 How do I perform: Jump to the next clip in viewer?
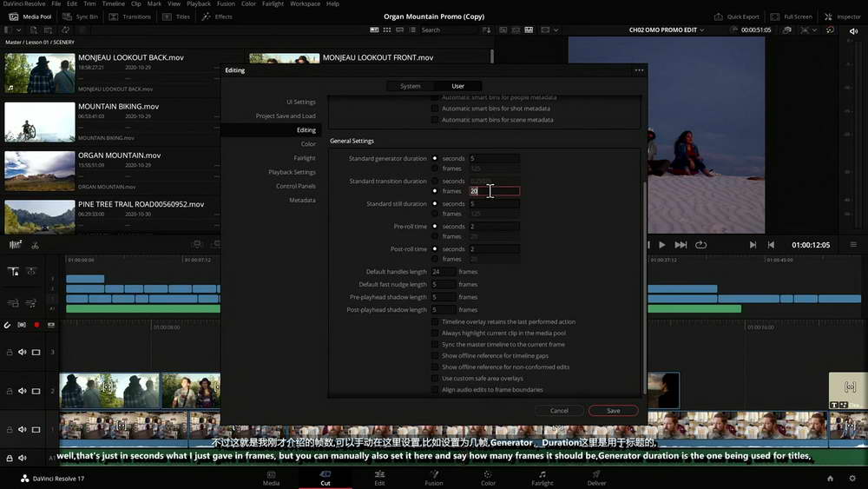coord(753,245)
